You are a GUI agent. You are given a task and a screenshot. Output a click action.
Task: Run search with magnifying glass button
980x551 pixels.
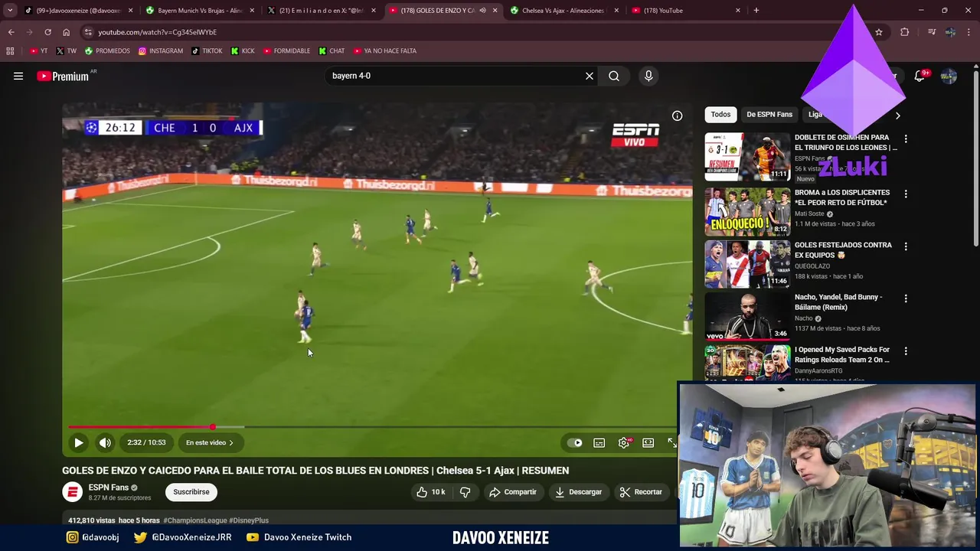click(x=614, y=76)
